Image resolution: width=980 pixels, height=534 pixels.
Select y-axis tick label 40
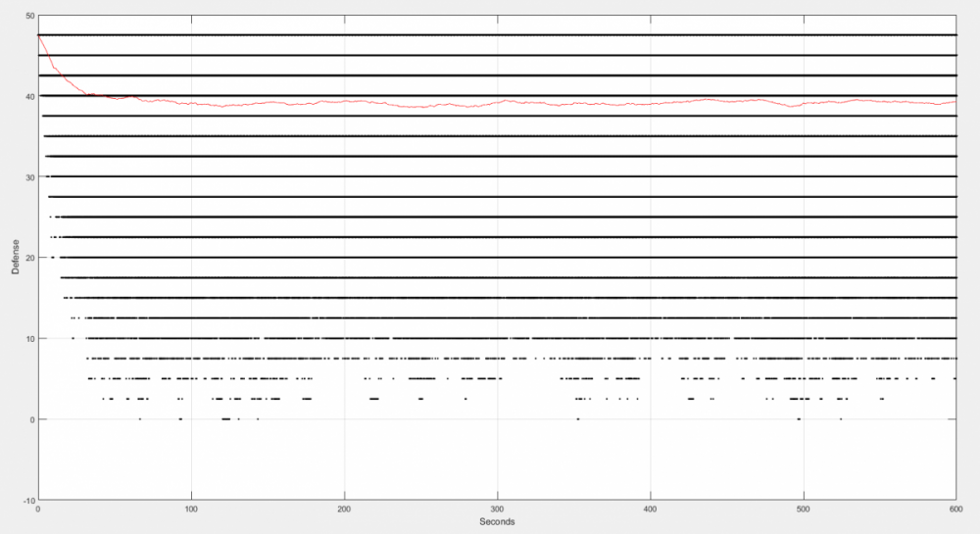click(x=29, y=97)
